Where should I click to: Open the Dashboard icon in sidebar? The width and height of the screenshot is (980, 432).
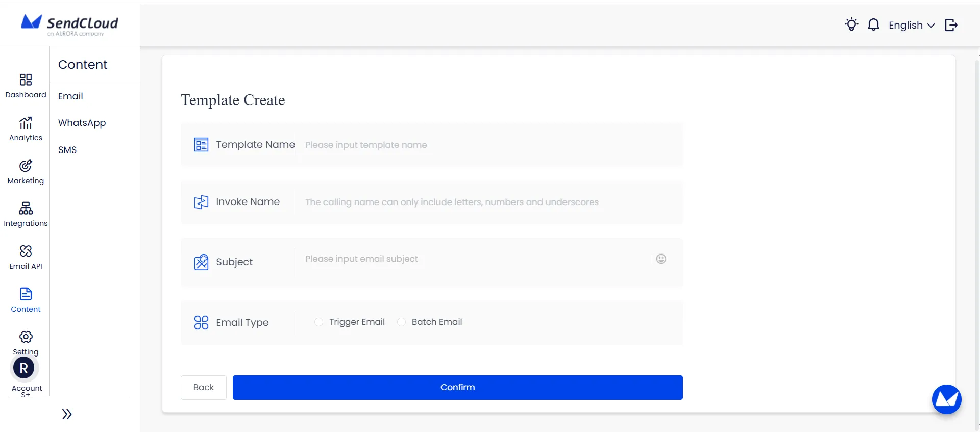(x=26, y=80)
